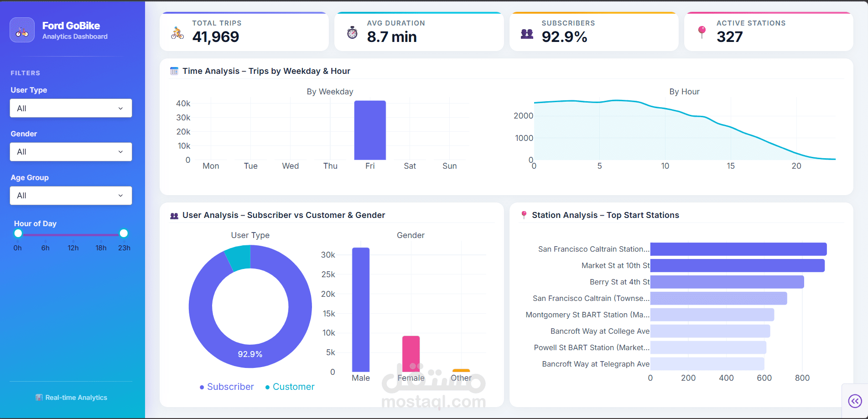Open the Age Group filter dropdown
868x419 pixels.
pyautogui.click(x=71, y=196)
